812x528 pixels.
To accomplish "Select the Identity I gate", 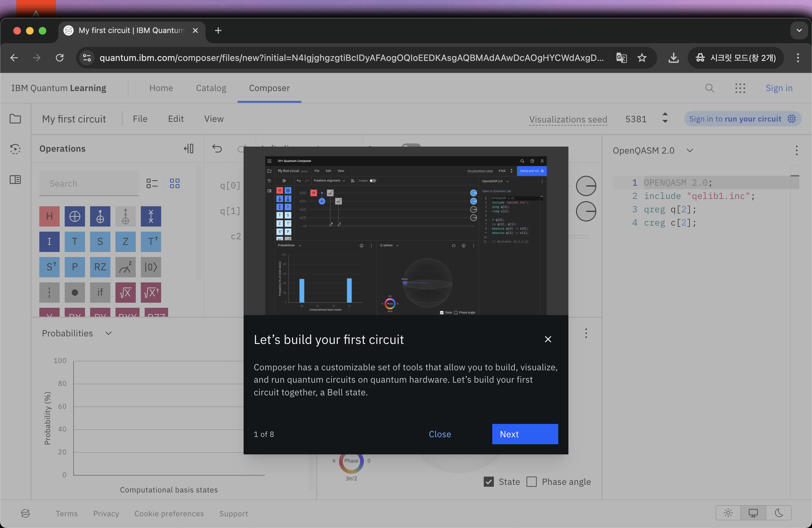I will [x=49, y=242].
